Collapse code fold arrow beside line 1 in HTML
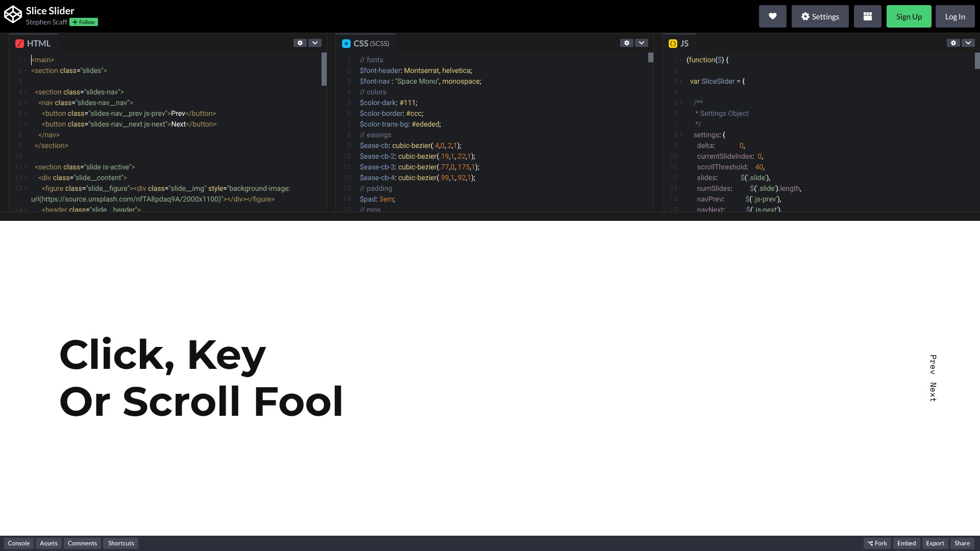This screenshot has height=551, width=980. pyautogui.click(x=26, y=60)
